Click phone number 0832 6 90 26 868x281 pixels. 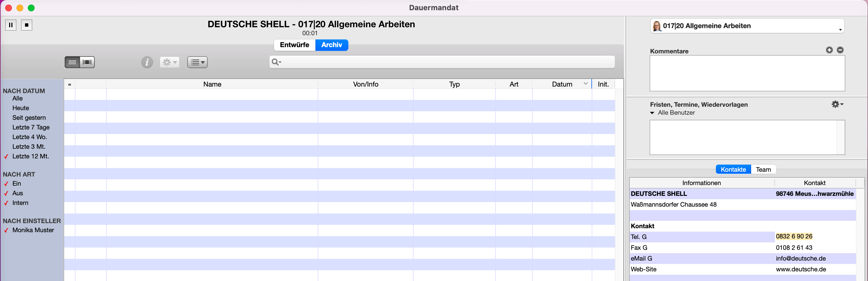click(794, 236)
